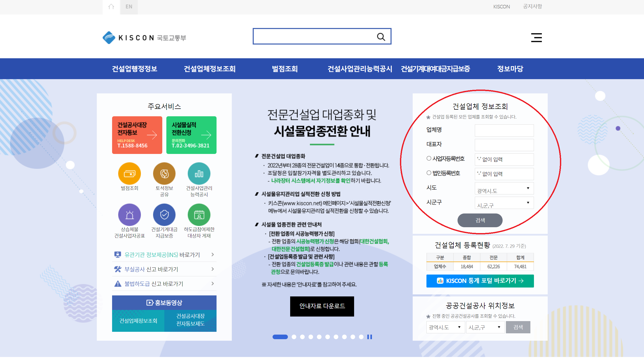The image size is (644, 358).
Task: Open the 홍보동영상 header
Action: coord(164,303)
